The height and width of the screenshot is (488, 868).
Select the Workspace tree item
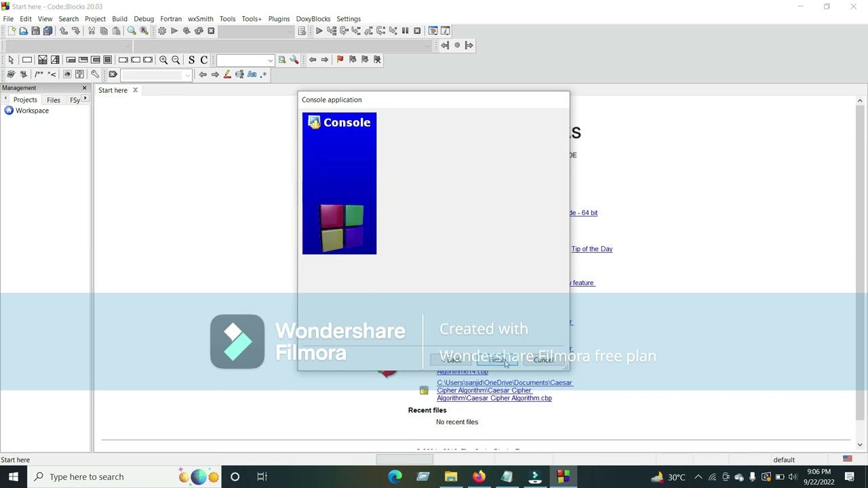tap(32, 110)
